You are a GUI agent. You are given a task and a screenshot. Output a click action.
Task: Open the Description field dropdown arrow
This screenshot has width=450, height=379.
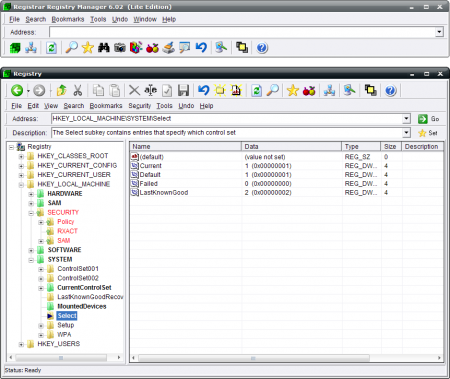(406, 133)
